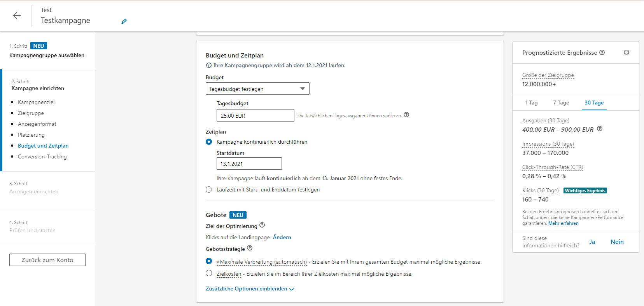The height and width of the screenshot is (306, 644).
Task: Go to Kampagnenziel section
Action: (36, 102)
